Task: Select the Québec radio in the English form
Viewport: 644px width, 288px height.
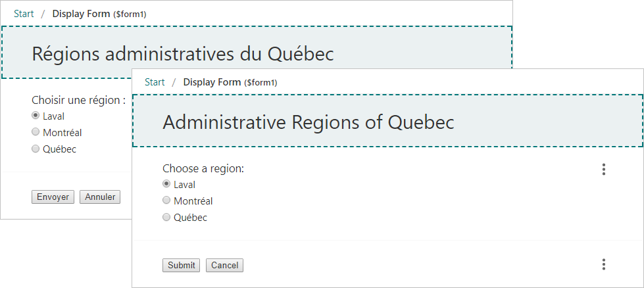Action: pyautogui.click(x=167, y=217)
